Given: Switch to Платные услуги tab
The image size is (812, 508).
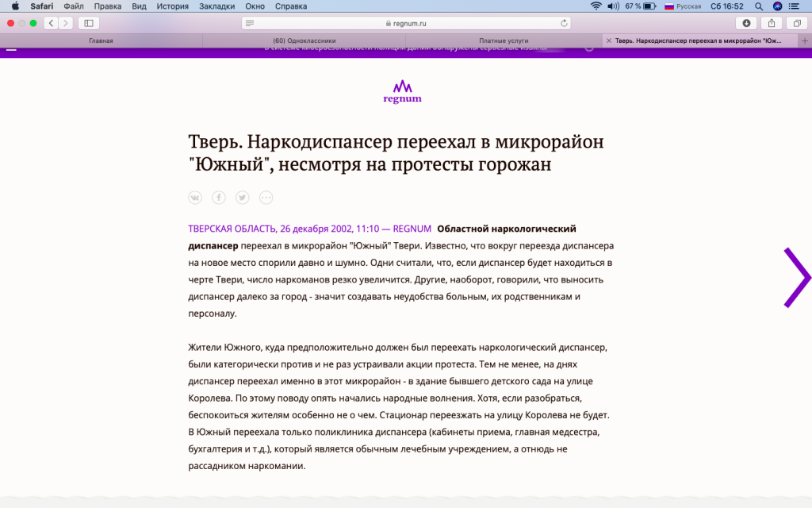Looking at the screenshot, I should (504, 40).
